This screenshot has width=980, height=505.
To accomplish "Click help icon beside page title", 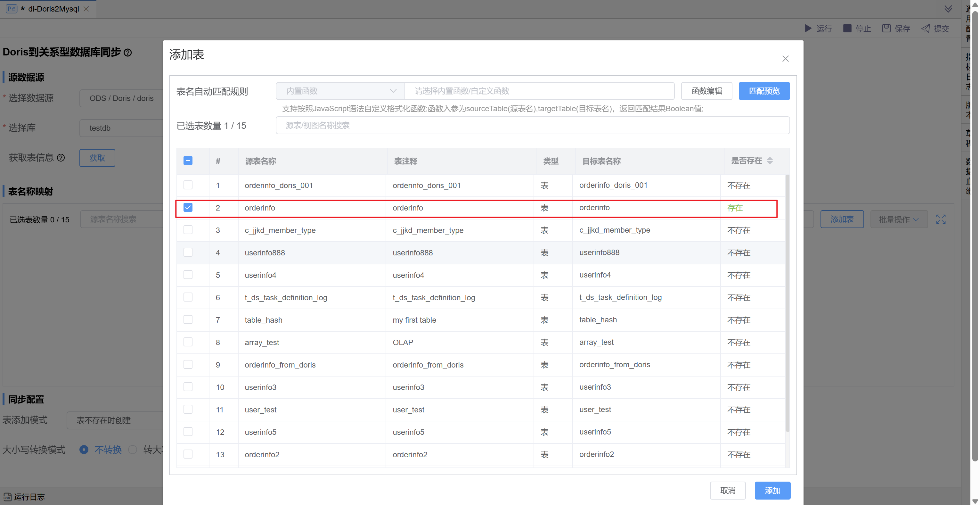I will pos(128,53).
